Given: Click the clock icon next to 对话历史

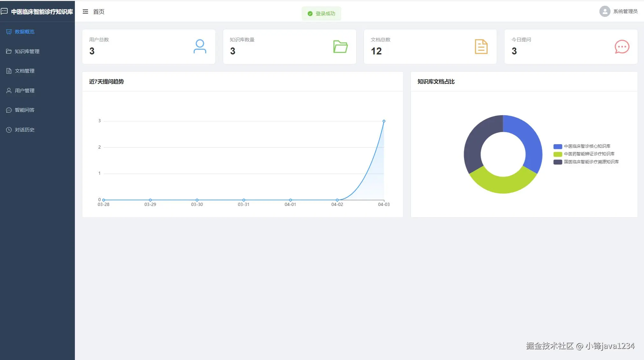Looking at the screenshot, I should point(9,130).
